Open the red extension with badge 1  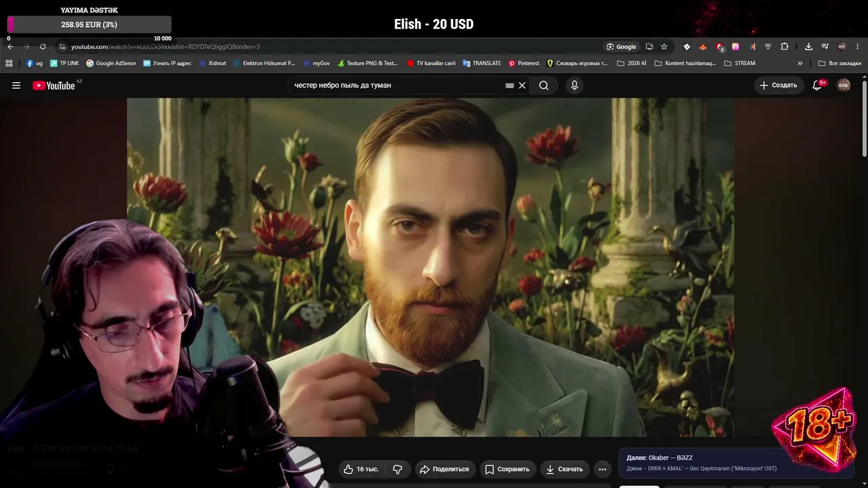pos(719,47)
